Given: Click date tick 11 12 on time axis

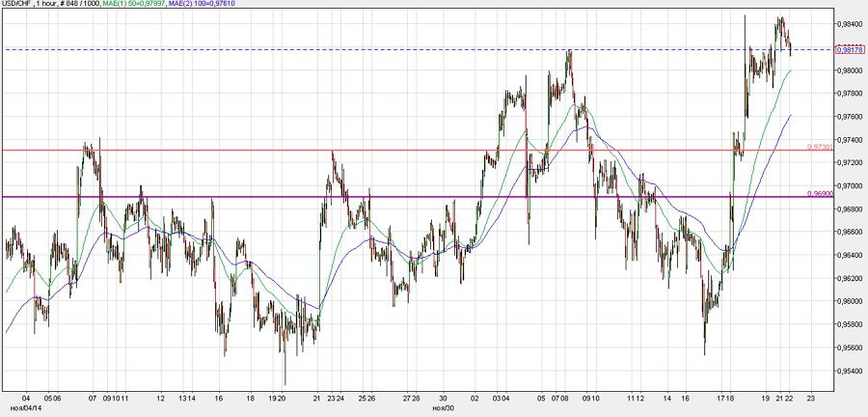Looking at the screenshot, I should tap(637, 398).
